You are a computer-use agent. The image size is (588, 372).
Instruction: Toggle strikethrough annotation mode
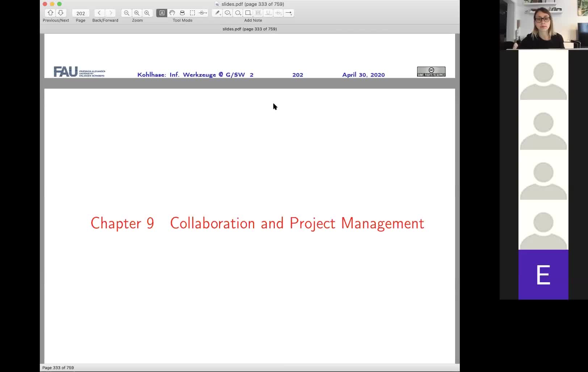[x=278, y=13]
